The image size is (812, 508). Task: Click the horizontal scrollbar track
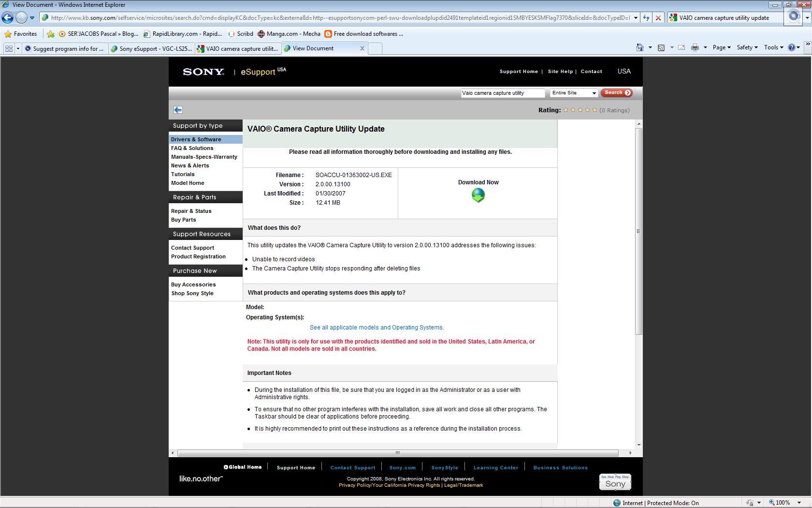(x=398, y=453)
